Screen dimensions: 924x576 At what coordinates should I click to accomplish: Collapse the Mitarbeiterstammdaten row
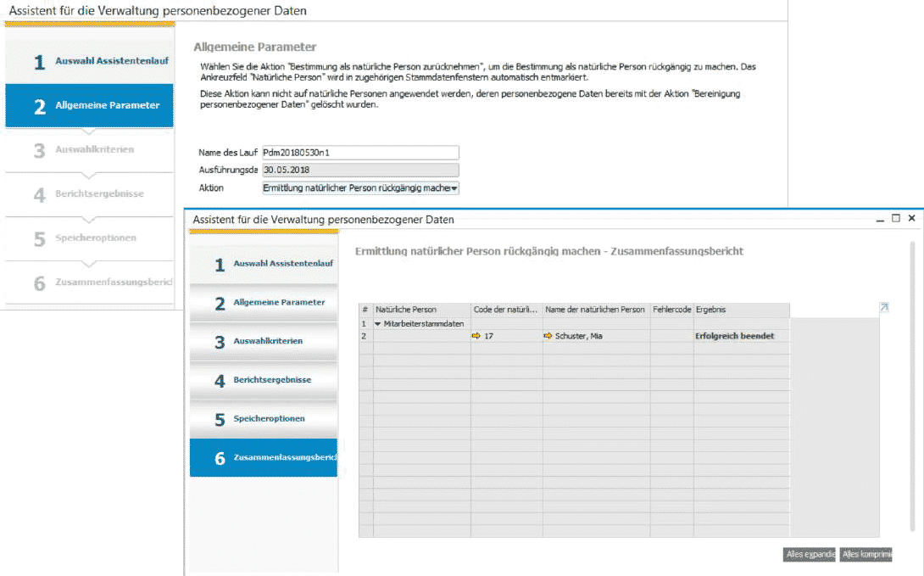(x=378, y=324)
